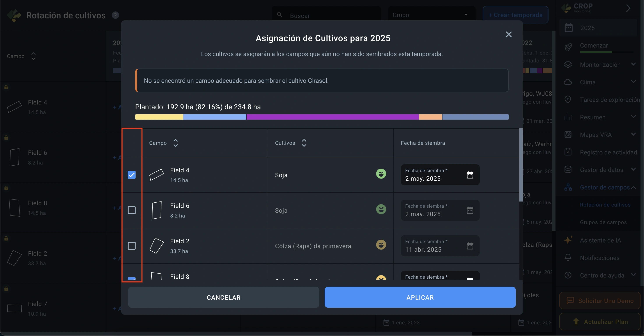Click green Soja crop icon in Field 4 row
Screen dimensions: 644x336
tap(381, 174)
